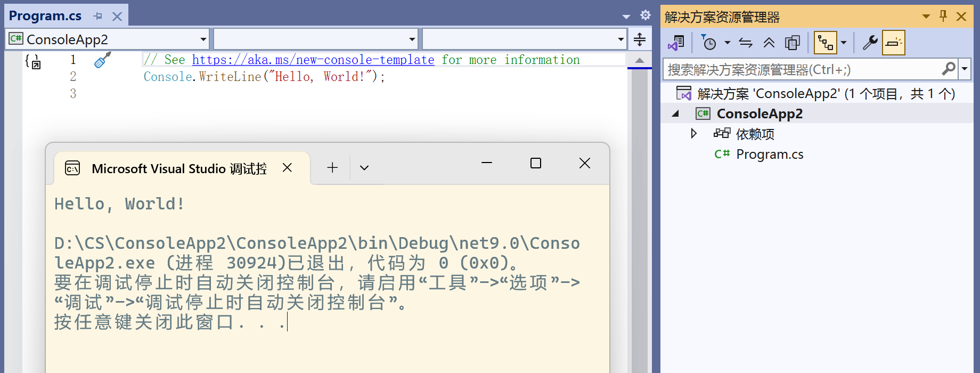Collapse all items in Solution Explorer

769,43
